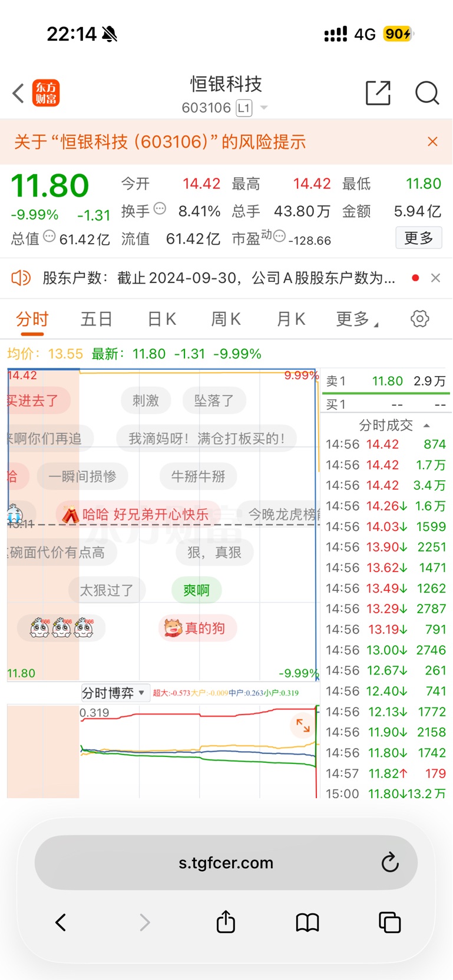Open the risk warning notice for 603106
453x980 pixels.
coord(160,142)
